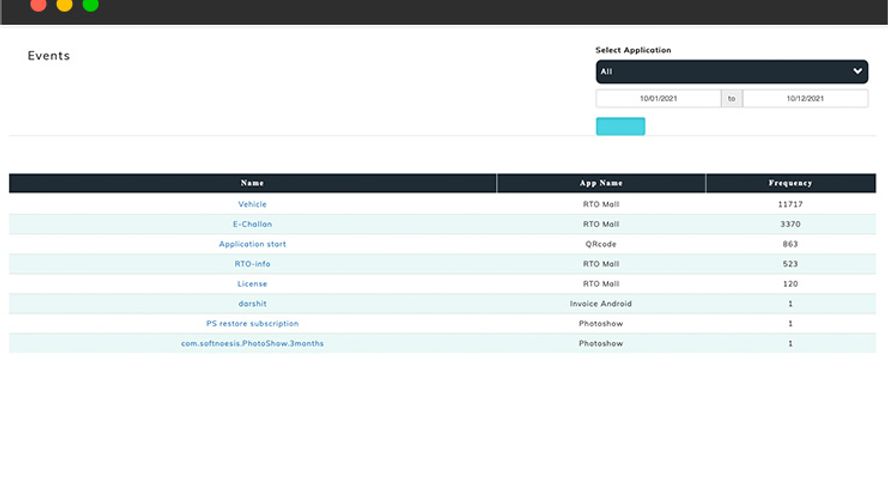This screenshot has width=888, height=500.
Task: Click the dropdown chevron arrow icon
Action: point(857,72)
